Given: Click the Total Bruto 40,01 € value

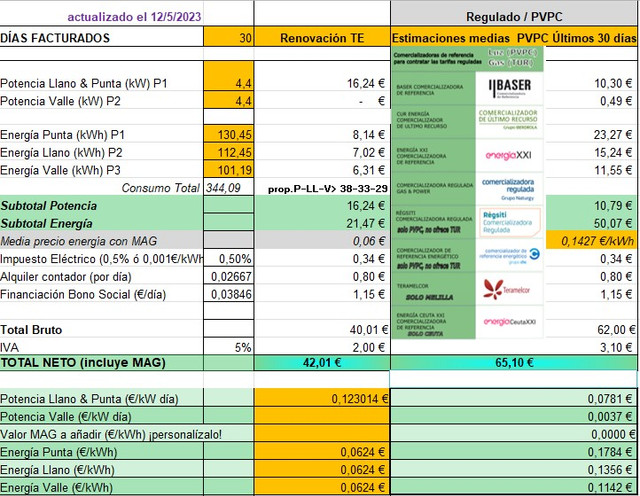Looking at the screenshot, I should 369,329.
